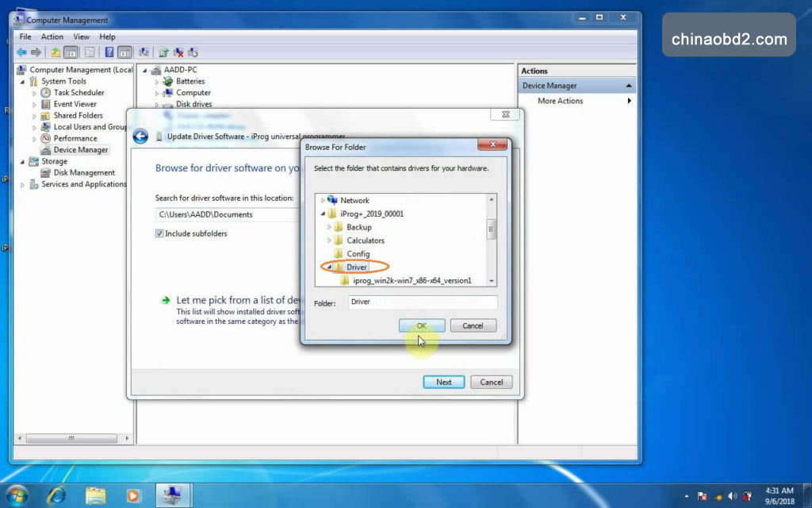Expand the Backup folder in Browse For Folder
Image resolution: width=812 pixels, height=508 pixels.
tap(329, 227)
